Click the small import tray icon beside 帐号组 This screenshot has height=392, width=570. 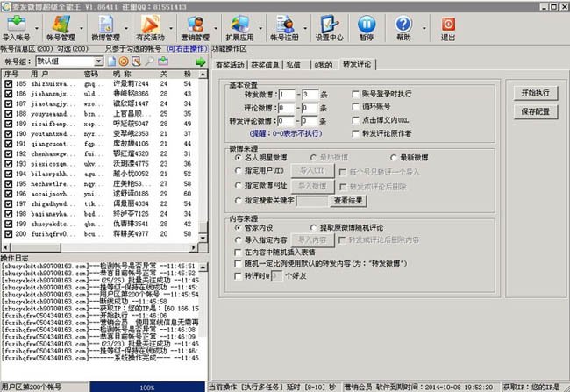pyautogui.click(x=163, y=61)
